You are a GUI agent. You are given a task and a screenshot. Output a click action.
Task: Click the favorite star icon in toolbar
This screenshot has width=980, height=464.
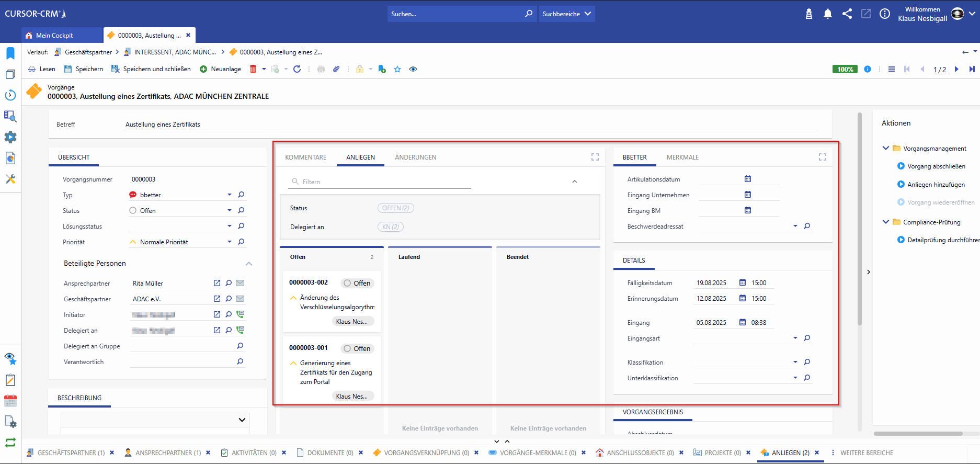point(397,69)
